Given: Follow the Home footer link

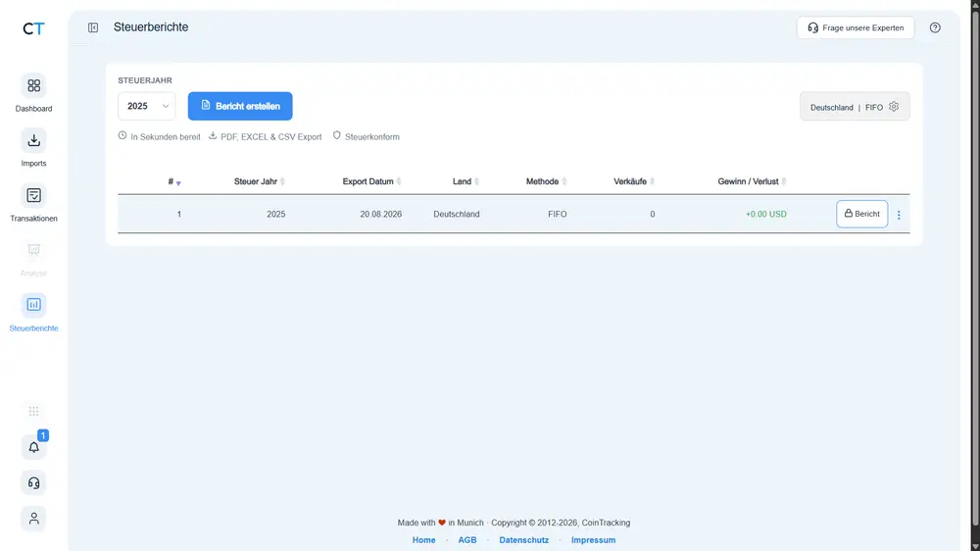Looking at the screenshot, I should click(423, 540).
